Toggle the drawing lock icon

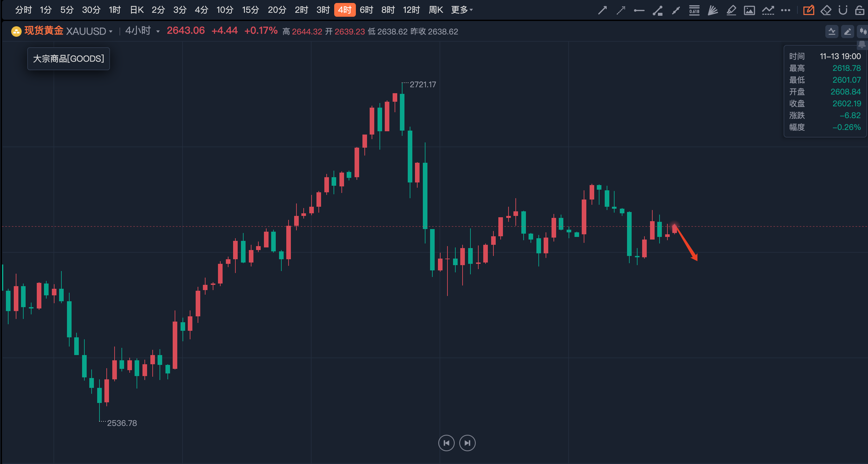click(x=859, y=11)
